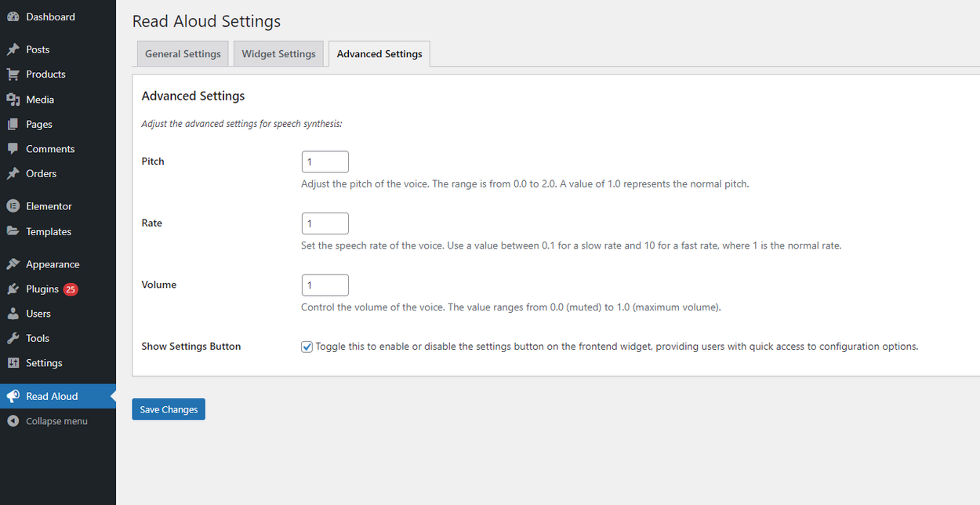Click the Comments speech bubble icon

tap(13, 149)
